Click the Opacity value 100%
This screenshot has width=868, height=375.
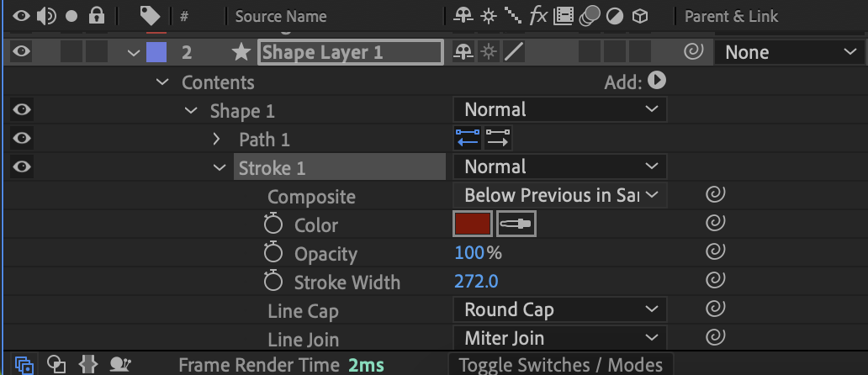[479, 253]
